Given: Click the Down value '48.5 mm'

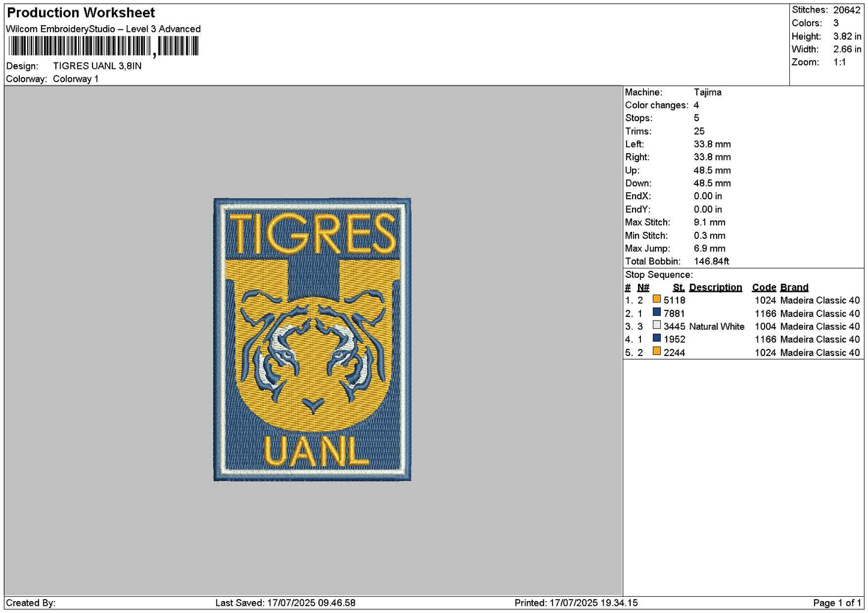Looking at the screenshot, I should click(712, 184).
